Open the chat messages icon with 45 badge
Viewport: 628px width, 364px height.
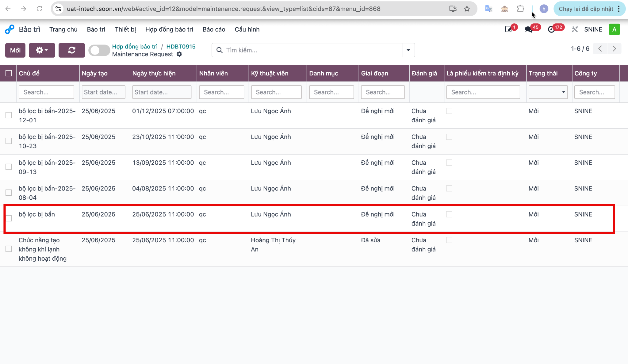click(x=529, y=29)
